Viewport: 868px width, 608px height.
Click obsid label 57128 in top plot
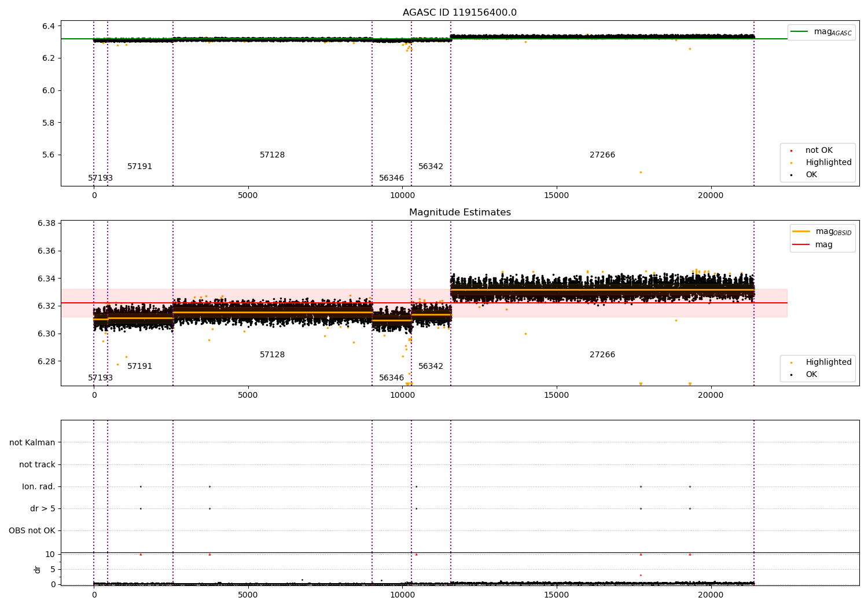coord(272,155)
